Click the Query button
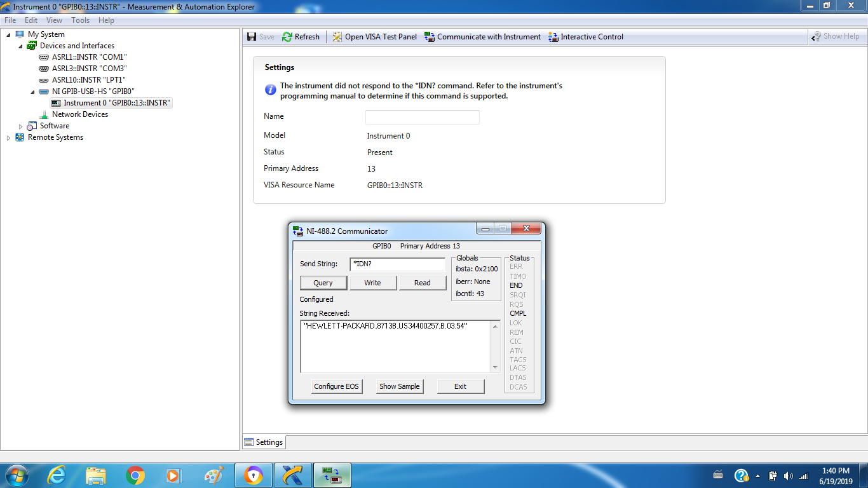This screenshot has width=868, height=488. click(x=323, y=283)
